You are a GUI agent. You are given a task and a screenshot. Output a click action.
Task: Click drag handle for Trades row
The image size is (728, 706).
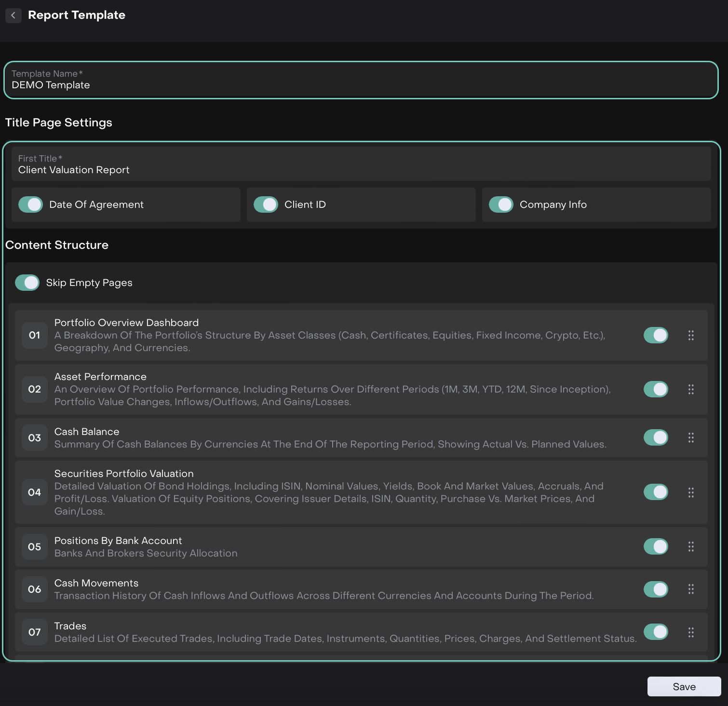[691, 632]
